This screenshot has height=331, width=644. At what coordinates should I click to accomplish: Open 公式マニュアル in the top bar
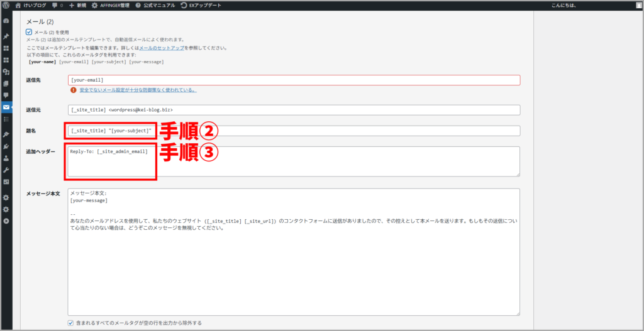click(155, 5)
